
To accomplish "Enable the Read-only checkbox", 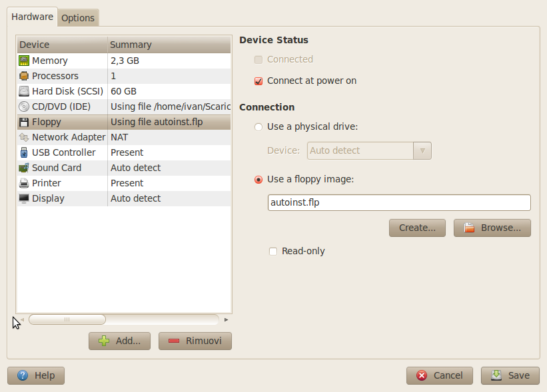I will coord(273,251).
